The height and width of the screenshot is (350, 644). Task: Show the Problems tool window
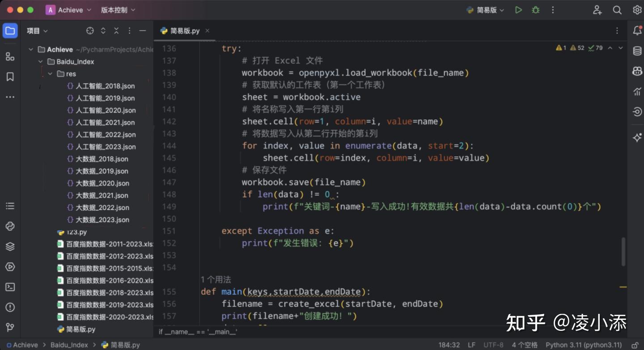click(10, 307)
